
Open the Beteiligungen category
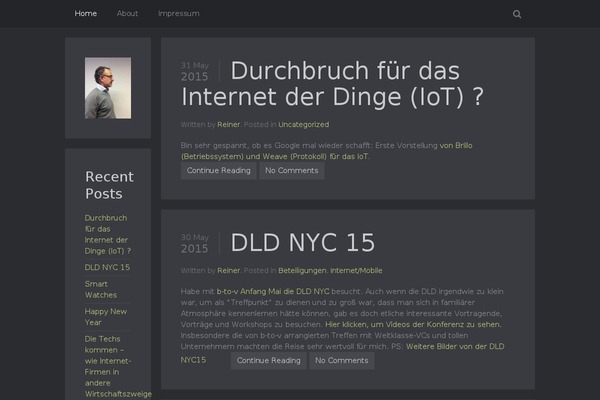pos(302,270)
